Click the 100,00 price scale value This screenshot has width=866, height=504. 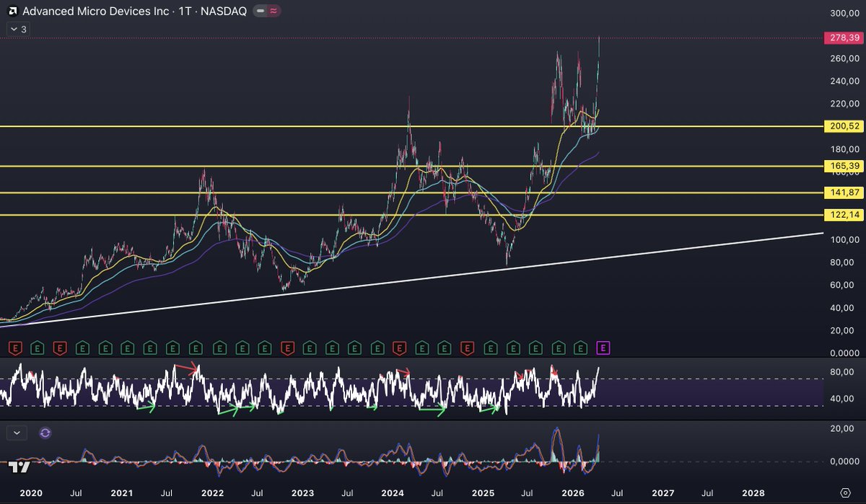tap(844, 239)
